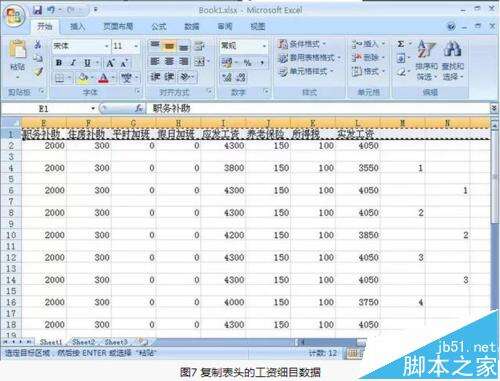The height and width of the screenshot is (381, 500).
Task: Click the Cut scissors icon
Action: click(x=38, y=44)
